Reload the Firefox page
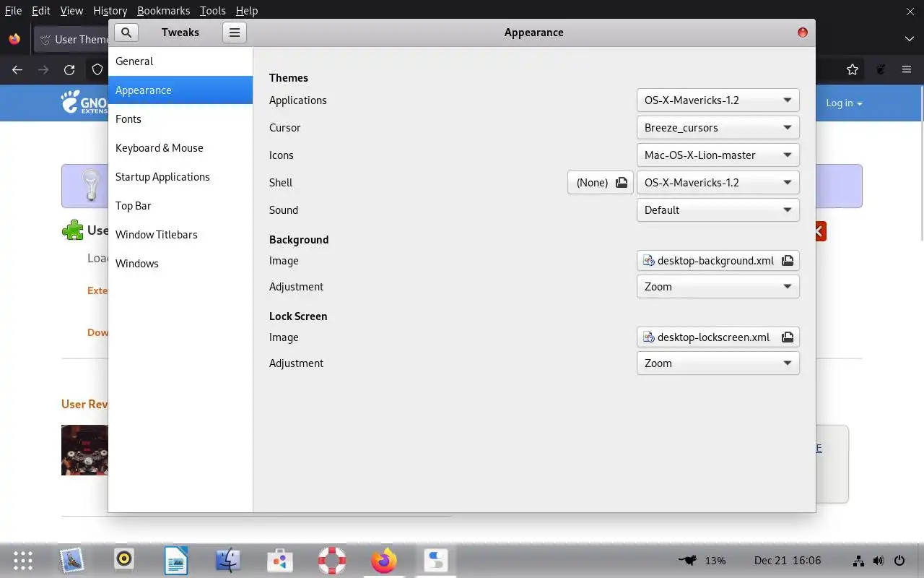The image size is (924, 578). point(69,70)
